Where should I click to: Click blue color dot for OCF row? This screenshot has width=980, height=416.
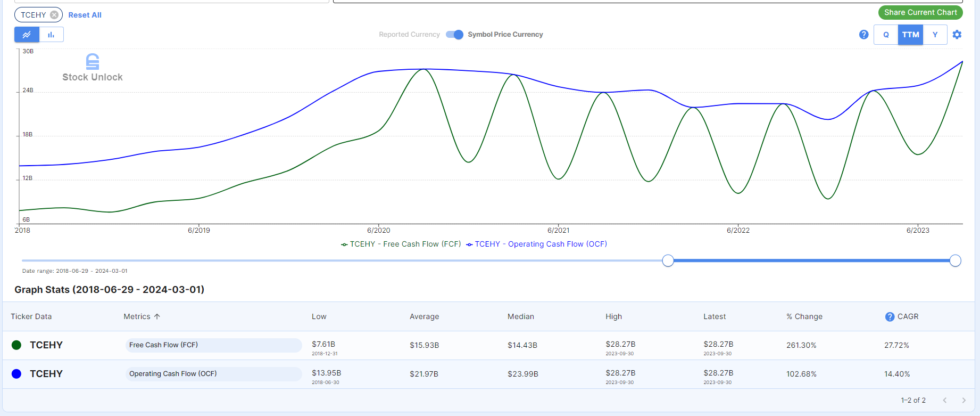point(16,374)
